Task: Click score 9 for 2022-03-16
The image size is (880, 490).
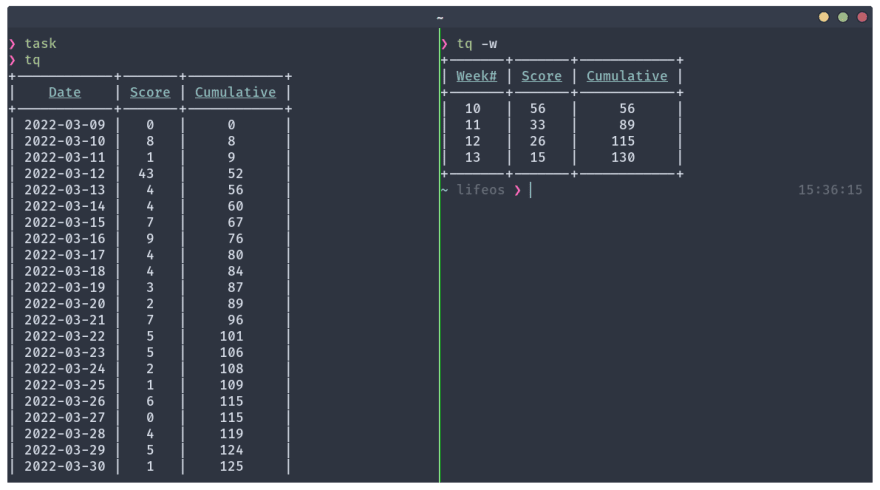Action: pyautogui.click(x=150, y=239)
